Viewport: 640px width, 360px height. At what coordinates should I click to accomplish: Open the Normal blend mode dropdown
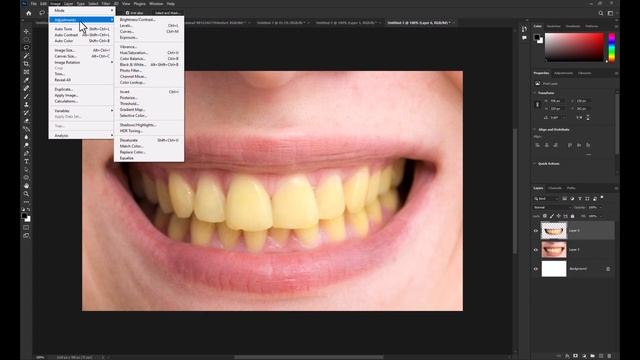(x=552, y=207)
